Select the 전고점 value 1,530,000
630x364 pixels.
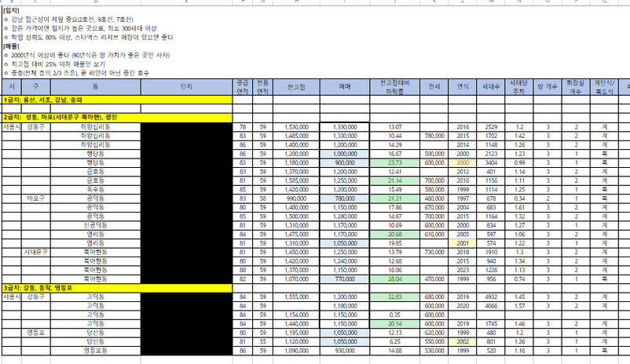(296, 127)
